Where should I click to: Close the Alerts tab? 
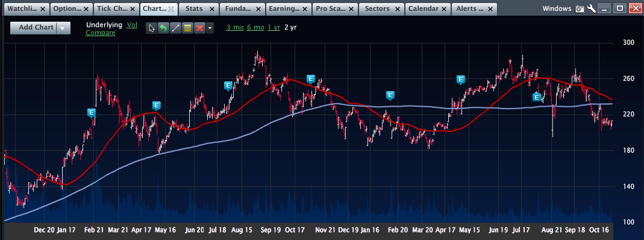tap(490, 8)
